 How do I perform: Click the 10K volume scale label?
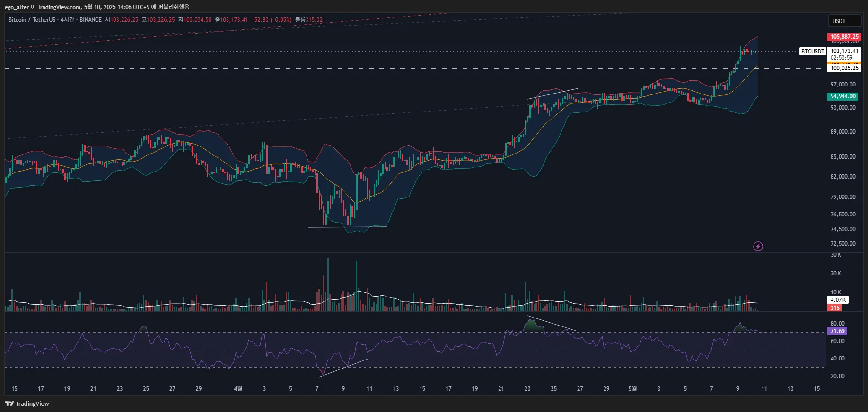click(836, 292)
